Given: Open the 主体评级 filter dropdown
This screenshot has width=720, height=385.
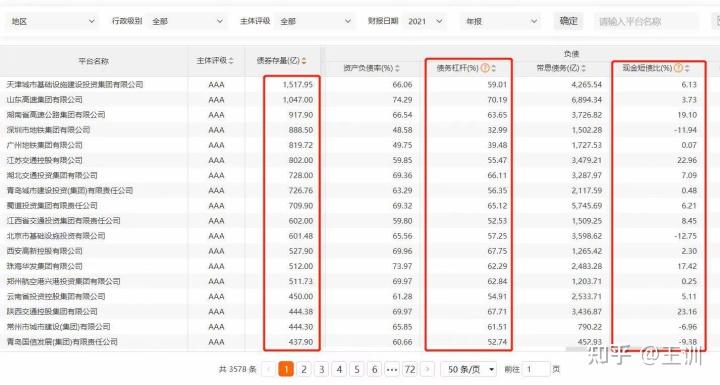Looking at the screenshot, I should pyautogui.click(x=316, y=21).
